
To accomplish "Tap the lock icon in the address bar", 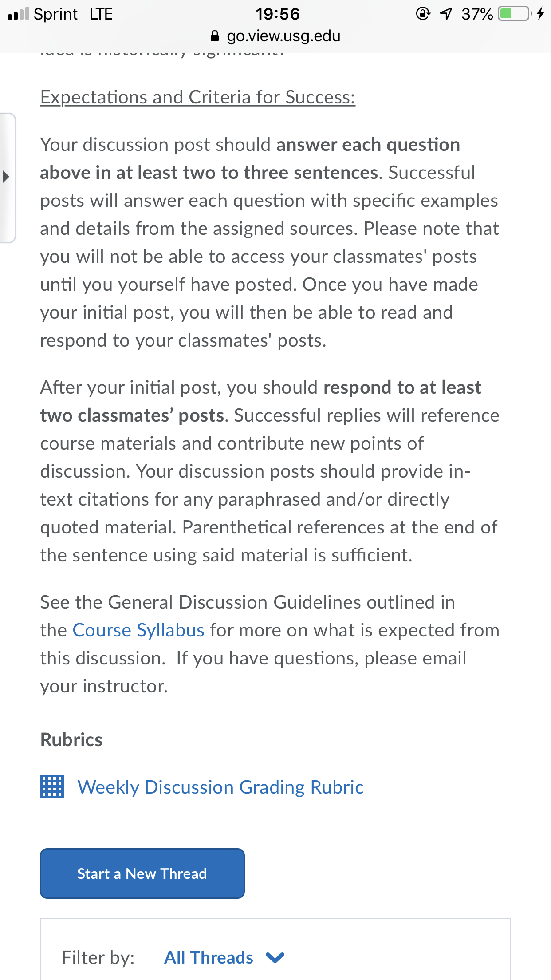I will tap(215, 36).
